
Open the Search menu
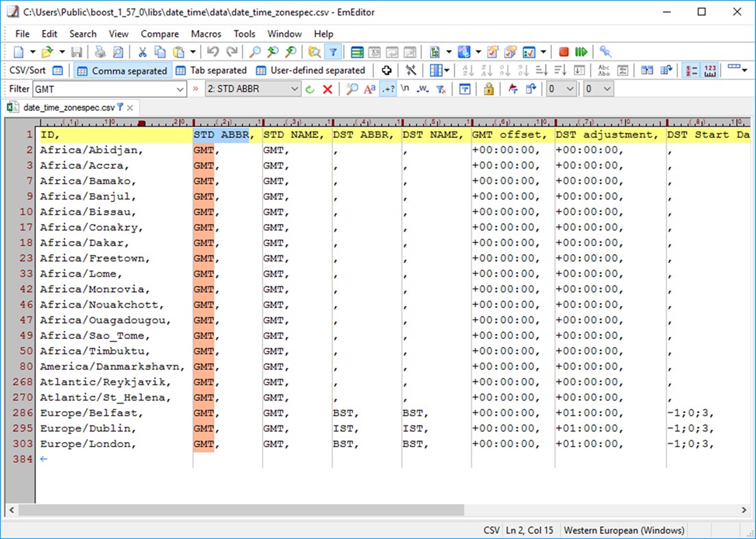[83, 34]
